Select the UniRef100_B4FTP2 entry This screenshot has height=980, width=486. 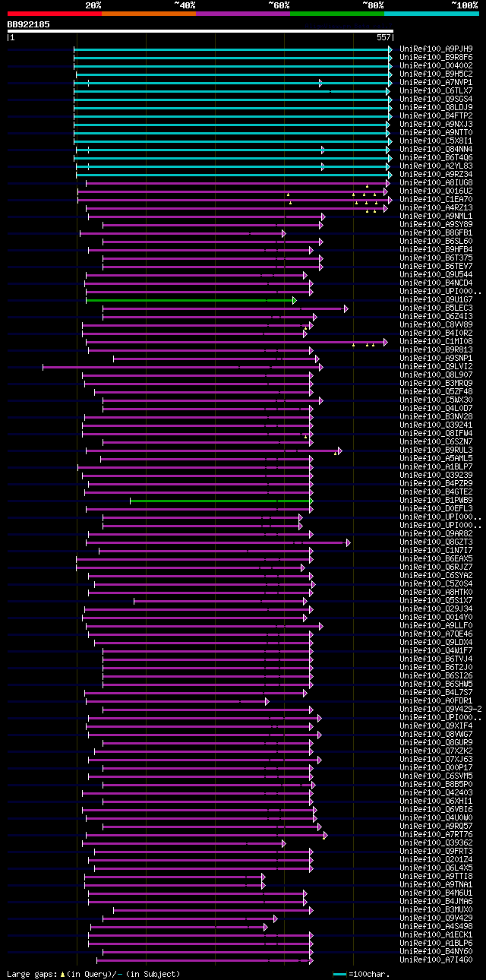click(x=436, y=116)
